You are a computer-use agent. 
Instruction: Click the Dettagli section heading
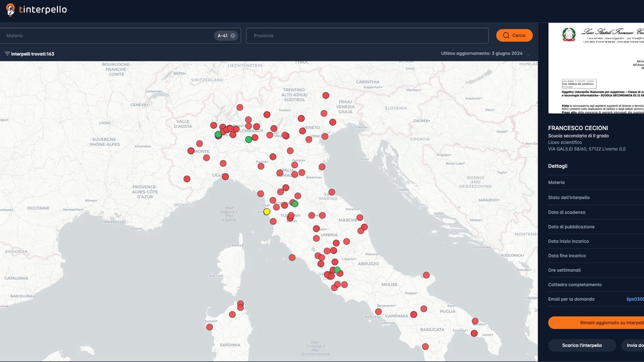click(x=557, y=166)
